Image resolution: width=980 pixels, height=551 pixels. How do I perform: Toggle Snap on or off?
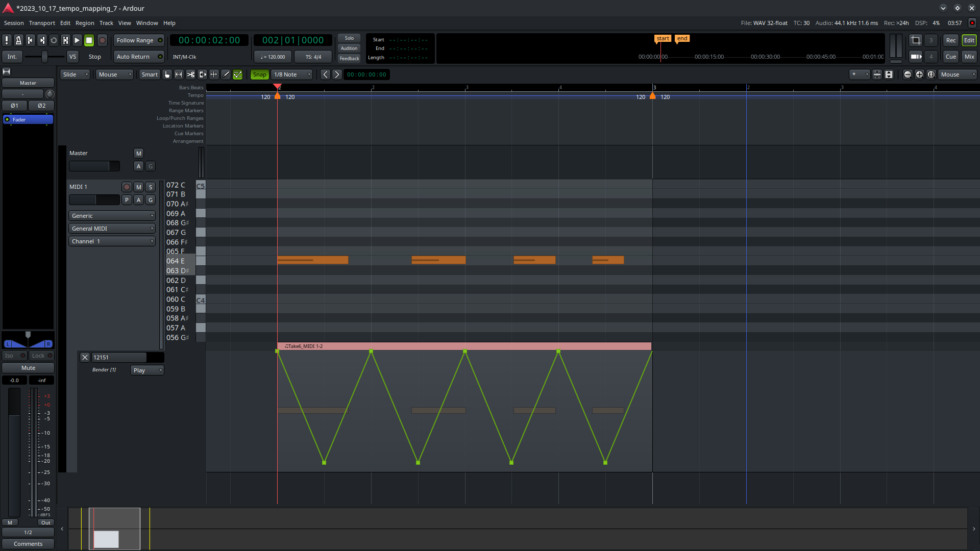(x=259, y=74)
